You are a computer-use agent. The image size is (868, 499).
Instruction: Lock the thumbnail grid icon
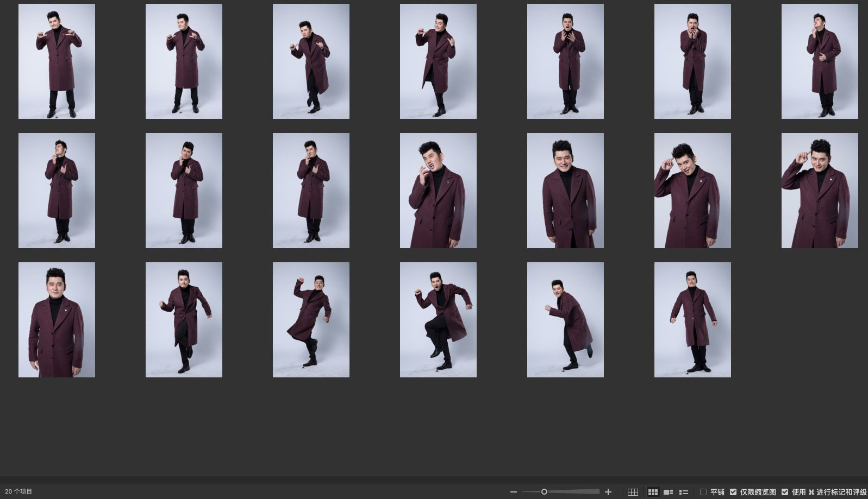point(633,492)
